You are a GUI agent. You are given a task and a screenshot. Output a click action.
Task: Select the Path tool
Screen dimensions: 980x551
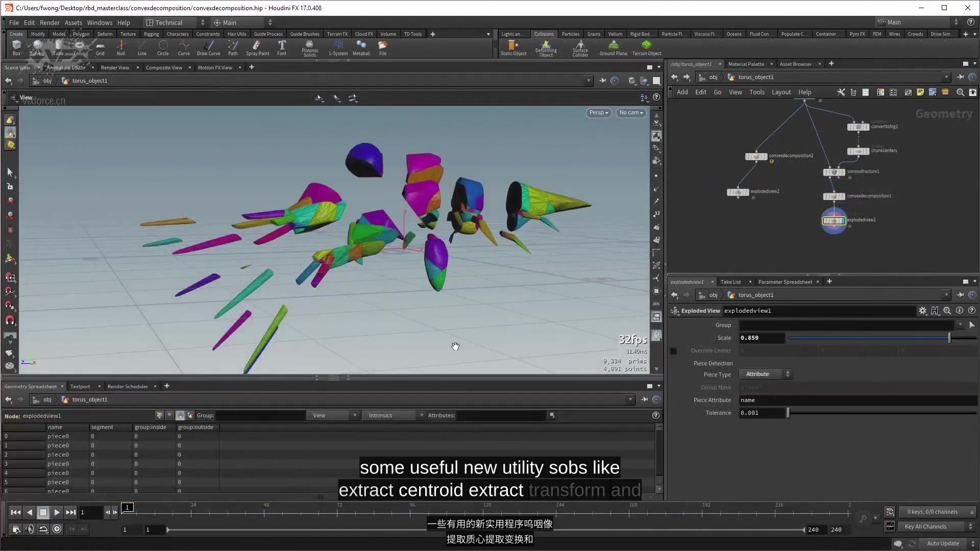pos(232,48)
